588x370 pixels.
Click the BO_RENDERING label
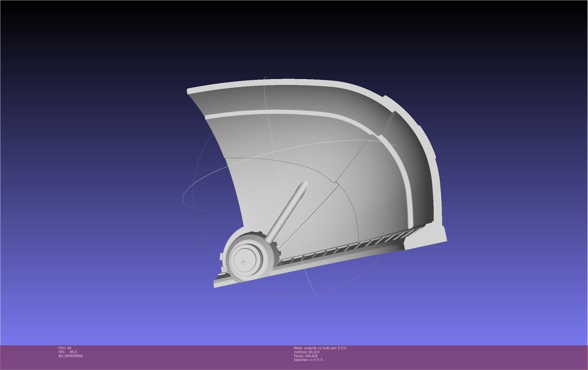(71, 356)
